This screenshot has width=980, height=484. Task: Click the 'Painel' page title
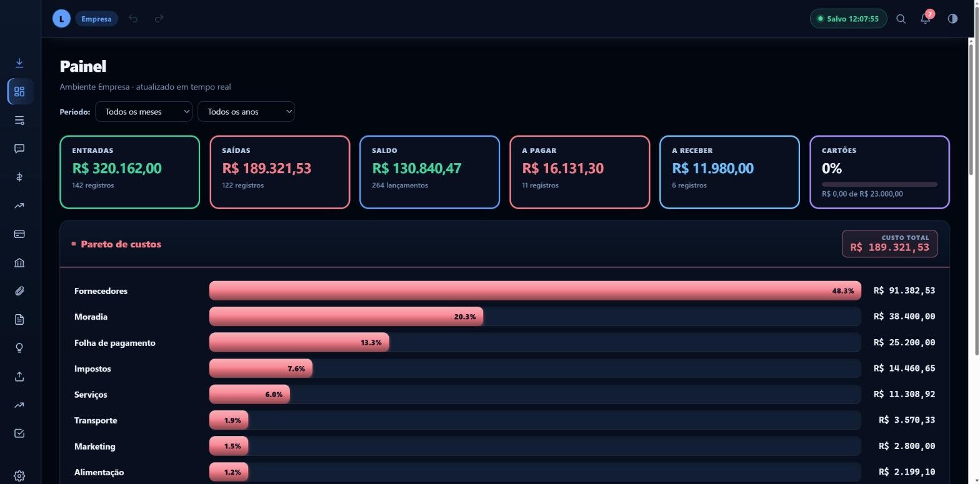coord(83,66)
